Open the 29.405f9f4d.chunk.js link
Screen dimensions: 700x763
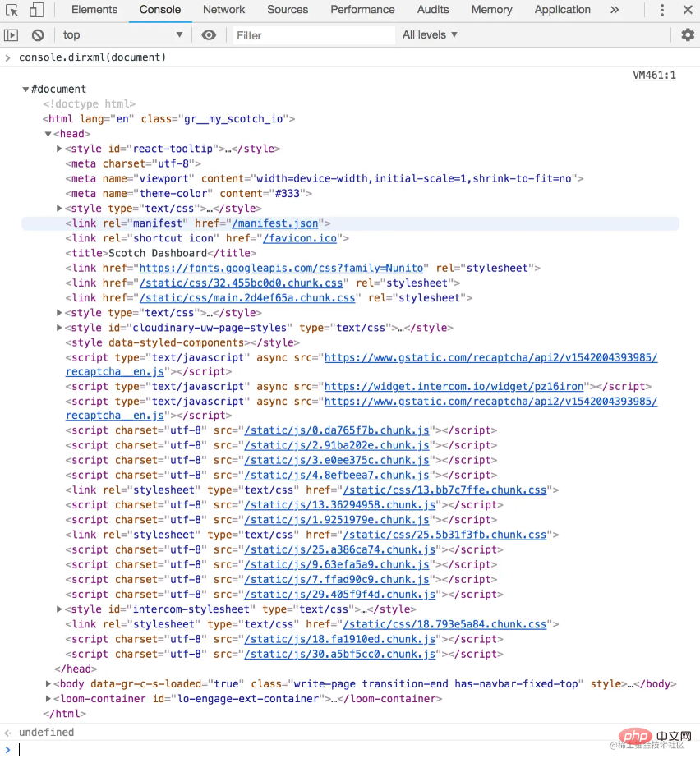[340, 595]
